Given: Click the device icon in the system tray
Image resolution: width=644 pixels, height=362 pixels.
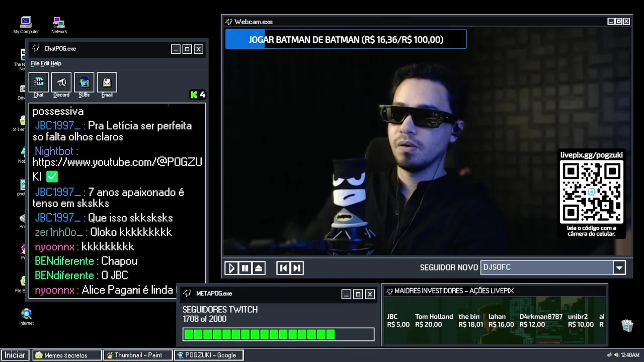Looking at the screenshot, I should tap(610, 355).
